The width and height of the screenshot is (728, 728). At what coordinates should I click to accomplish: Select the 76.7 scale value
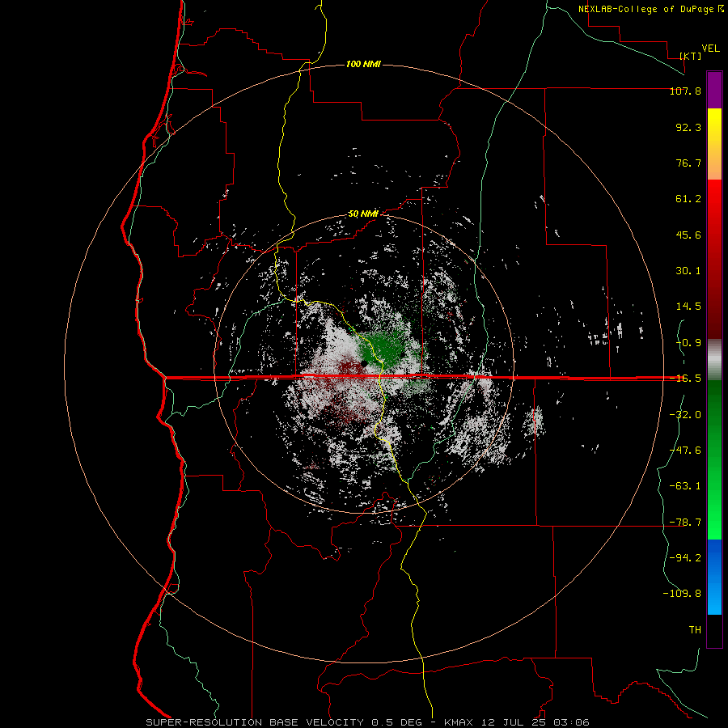point(688,163)
